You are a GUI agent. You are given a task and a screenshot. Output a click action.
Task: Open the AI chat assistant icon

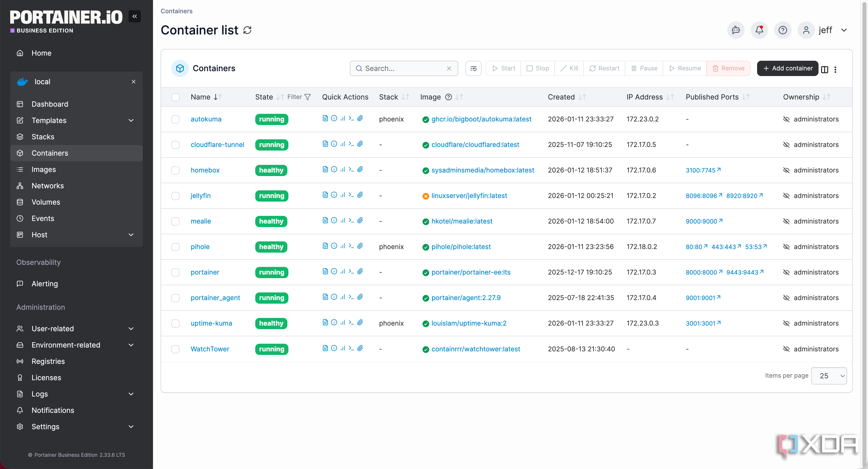[736, 30]
